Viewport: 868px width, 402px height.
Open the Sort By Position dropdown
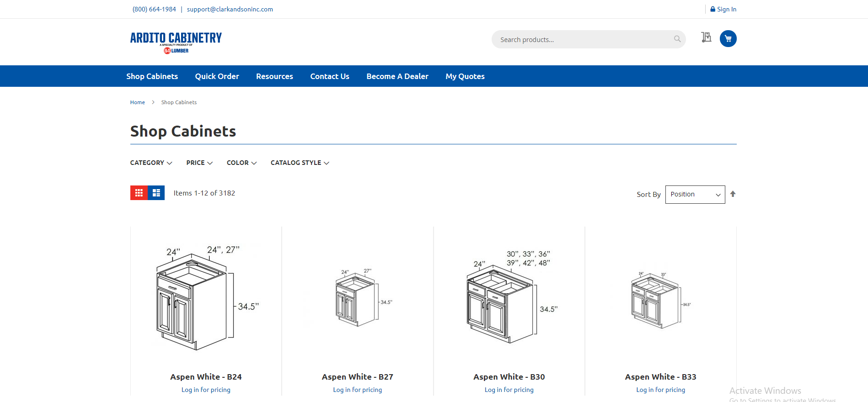coord(695,195)
